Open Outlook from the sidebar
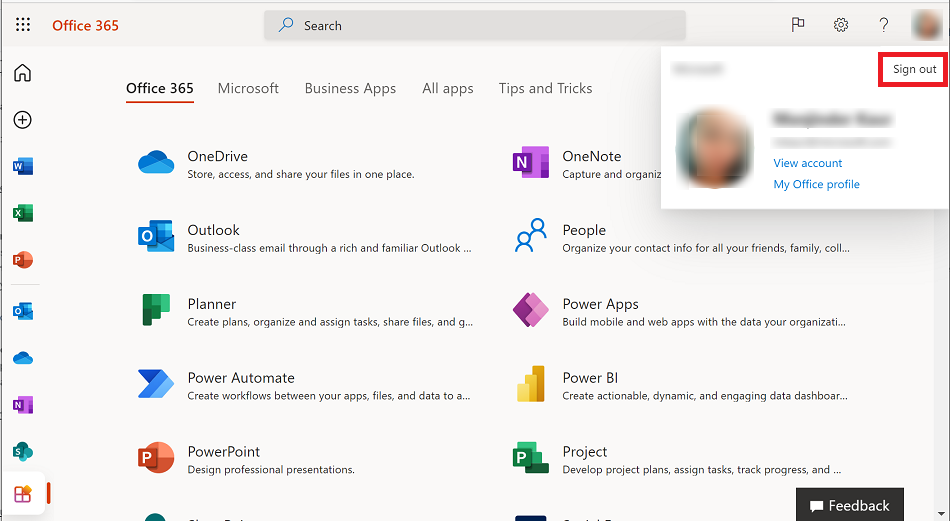This screenshot has width=950, height=521. coord(23,311)
